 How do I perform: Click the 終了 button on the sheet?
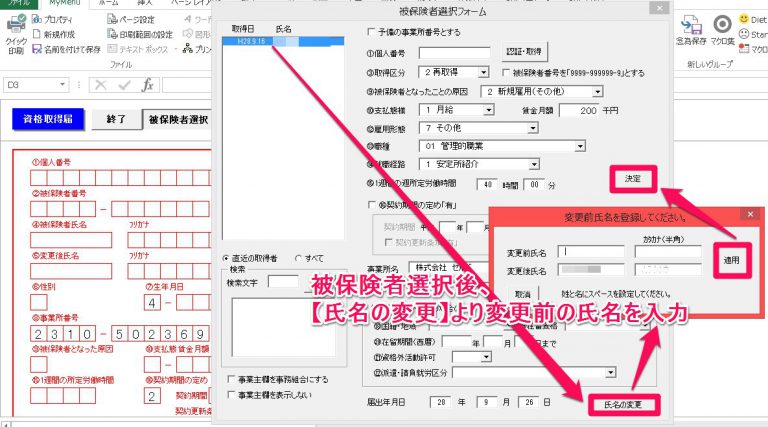[x=116, y=119]
